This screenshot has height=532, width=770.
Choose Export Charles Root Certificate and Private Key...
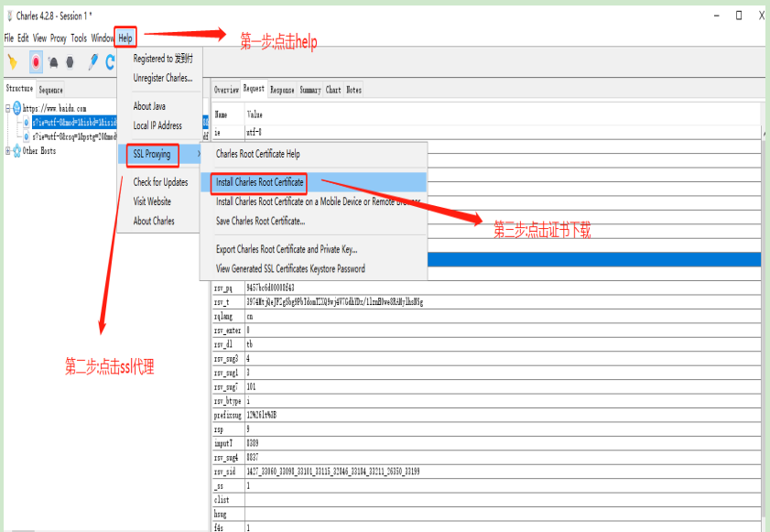pyautogui.click(x=287, y=249)
